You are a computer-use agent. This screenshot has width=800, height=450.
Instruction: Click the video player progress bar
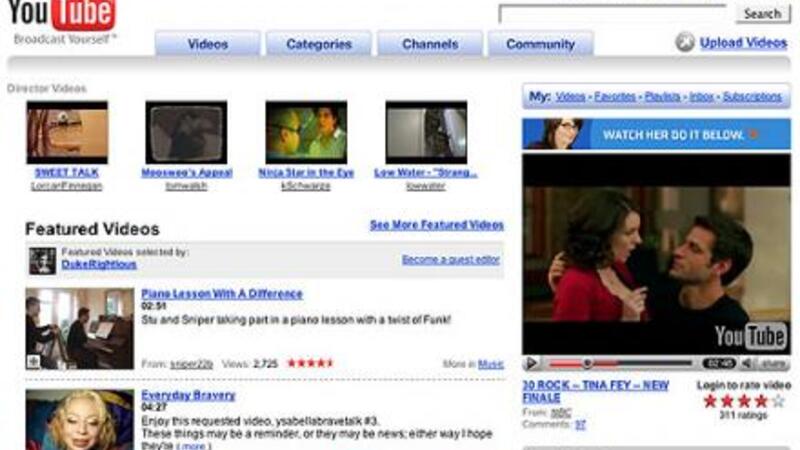point(620,363)
